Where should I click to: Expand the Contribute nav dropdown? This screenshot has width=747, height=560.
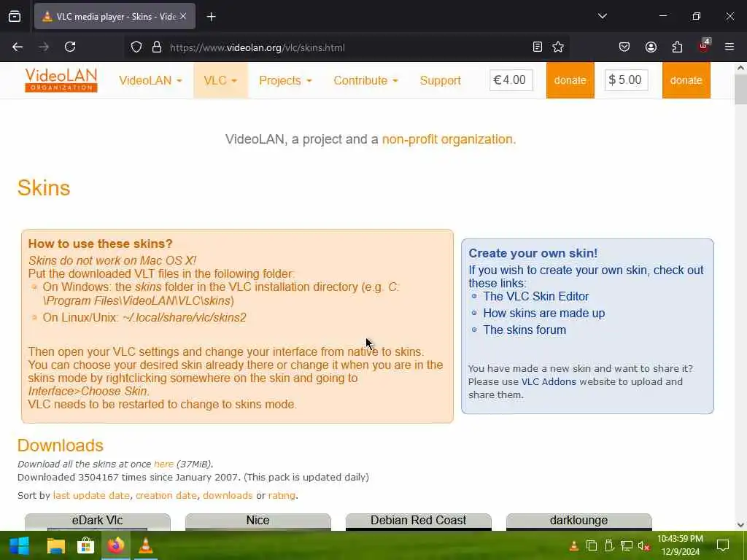tap(365, 80)
